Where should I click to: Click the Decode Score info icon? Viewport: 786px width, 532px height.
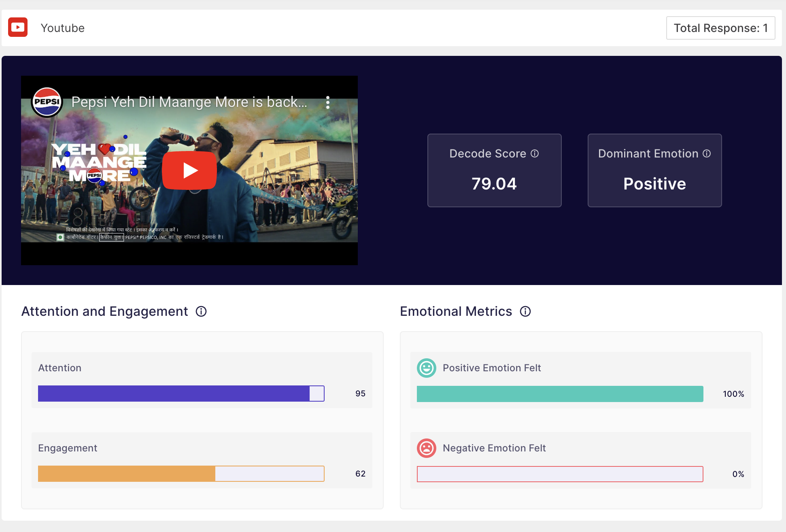[535, 153]
